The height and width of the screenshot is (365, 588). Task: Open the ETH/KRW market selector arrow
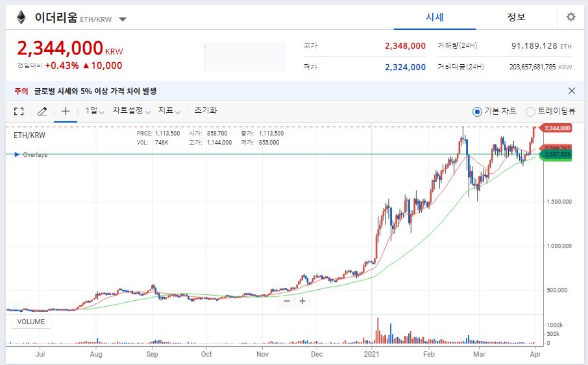click(x=123, y=19)
